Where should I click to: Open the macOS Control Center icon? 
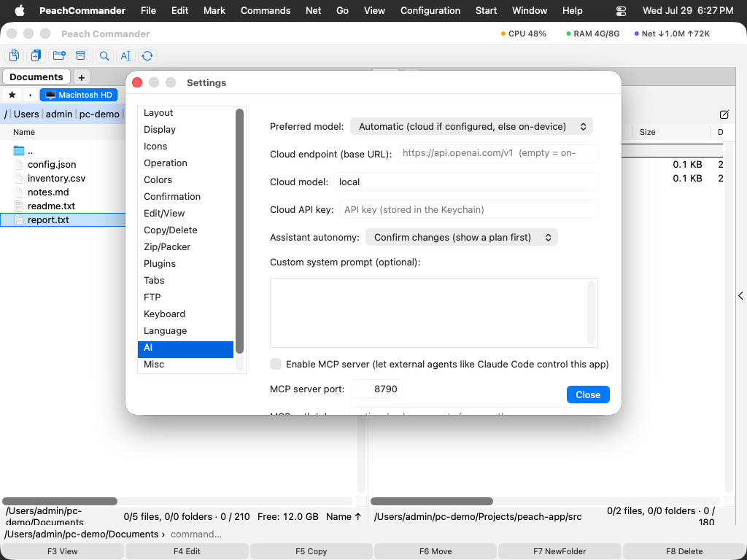coord(622,10)
